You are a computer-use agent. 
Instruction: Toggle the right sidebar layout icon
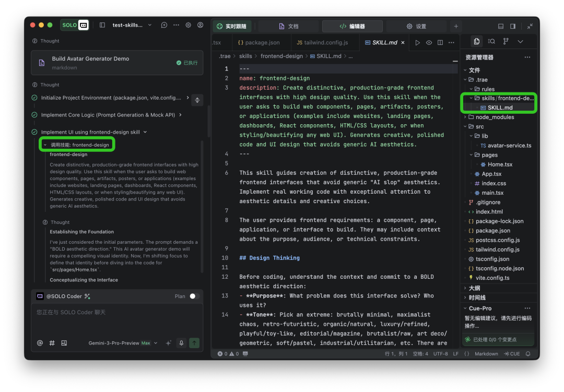click(x=513, y=26)
